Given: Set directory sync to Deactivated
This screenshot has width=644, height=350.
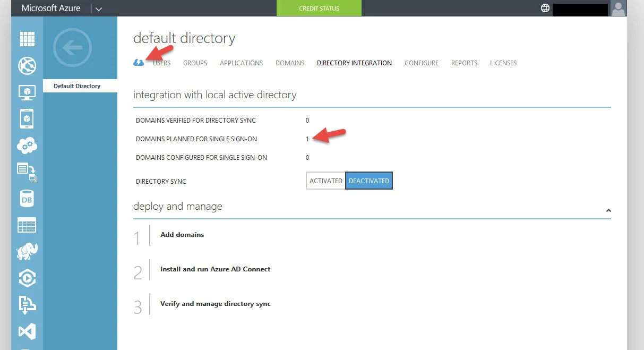Looking at the screenshot, I should [x=369, y=181].
